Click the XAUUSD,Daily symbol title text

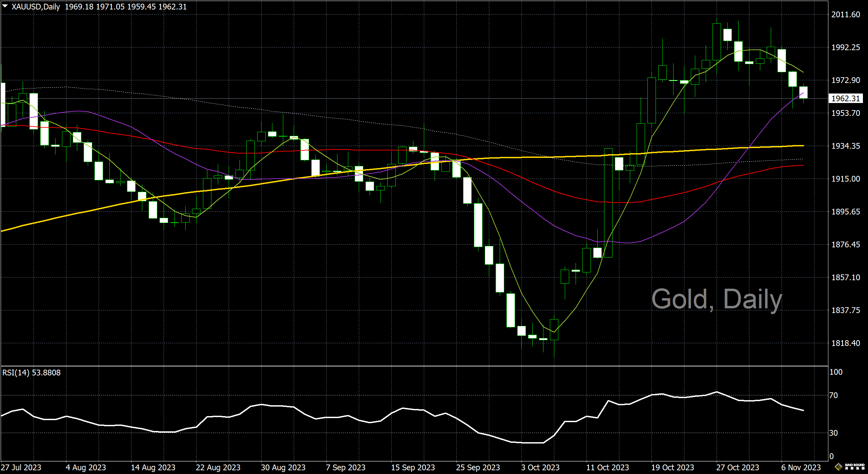pos(36,7)
